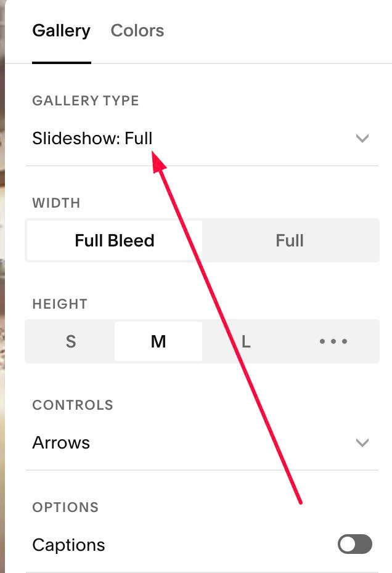Click the Captions option label

pos(68,545)
